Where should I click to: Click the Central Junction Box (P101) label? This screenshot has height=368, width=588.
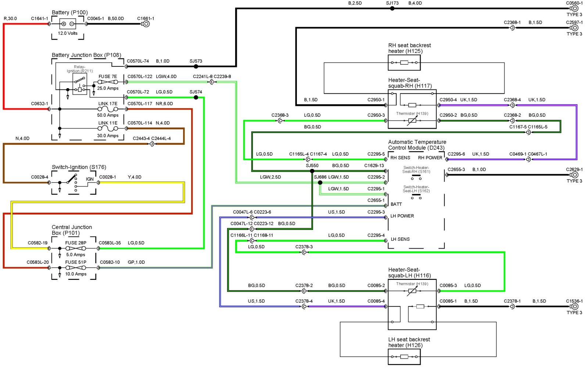[x=72, y=230]
